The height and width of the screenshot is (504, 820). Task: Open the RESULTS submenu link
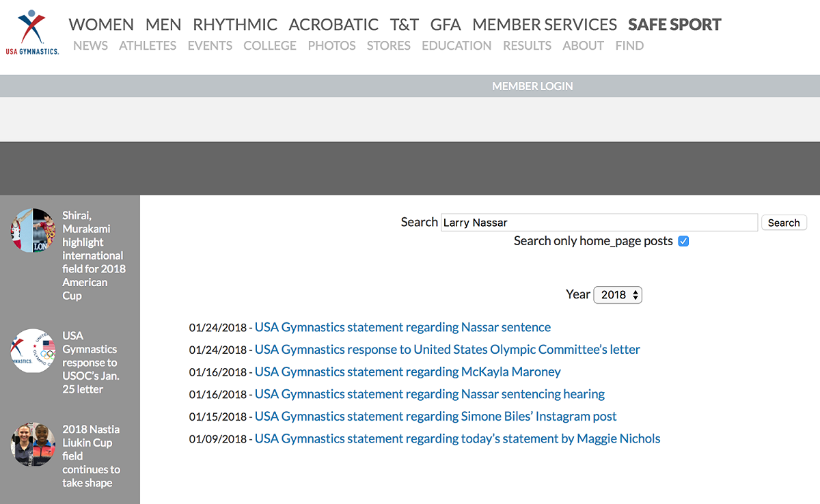527,46
